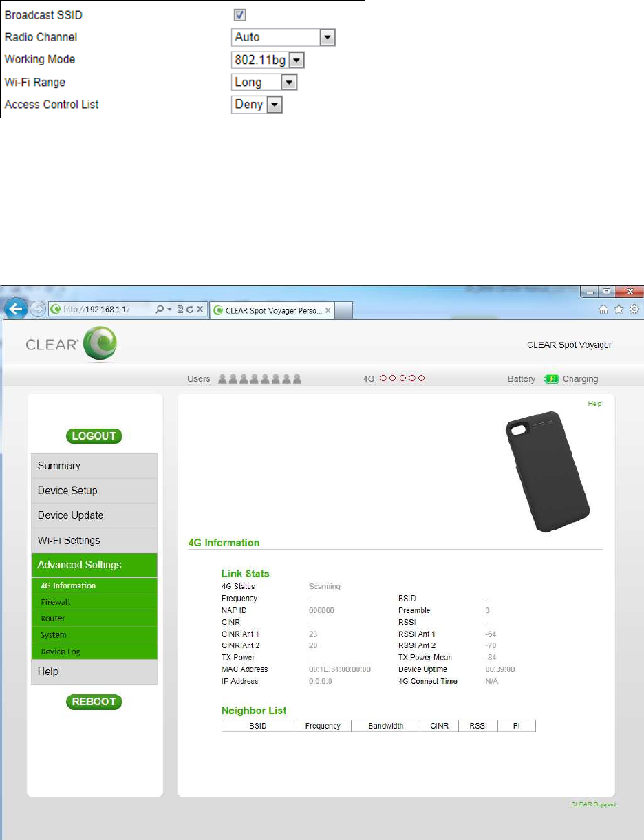Click the stop X icon in address bar
Screen dimensions: 644x840
point(199,310)
